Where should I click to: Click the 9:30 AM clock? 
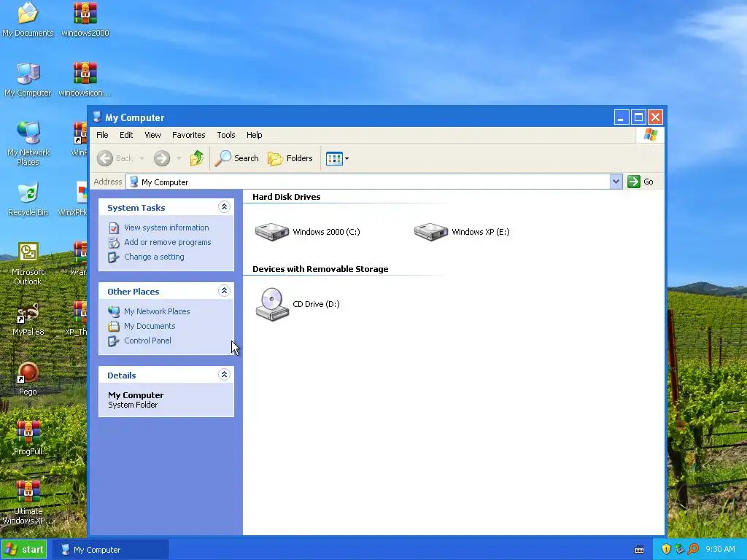coord(720,549)
